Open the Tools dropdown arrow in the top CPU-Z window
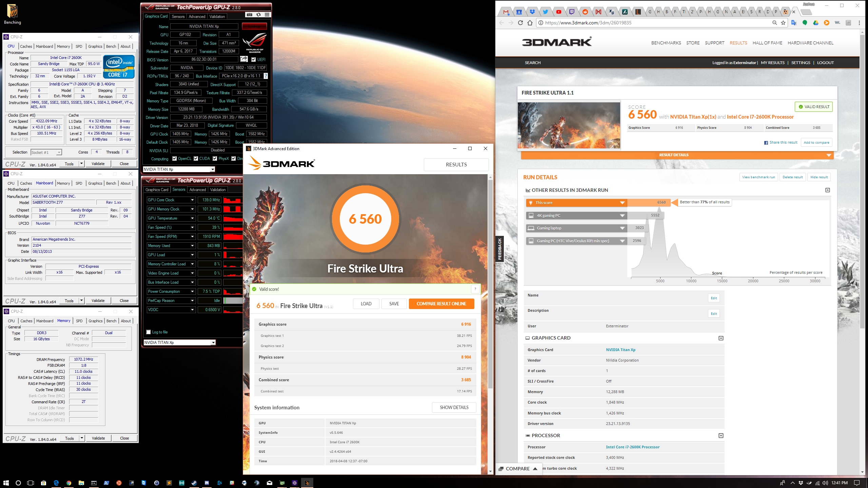 click(81, 164)
